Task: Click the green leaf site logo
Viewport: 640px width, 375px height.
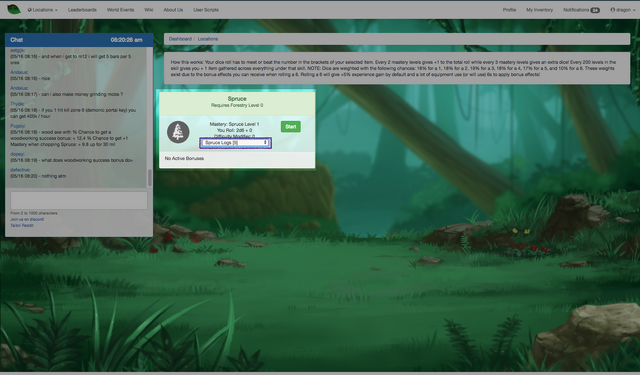Action: click(13, 9)
